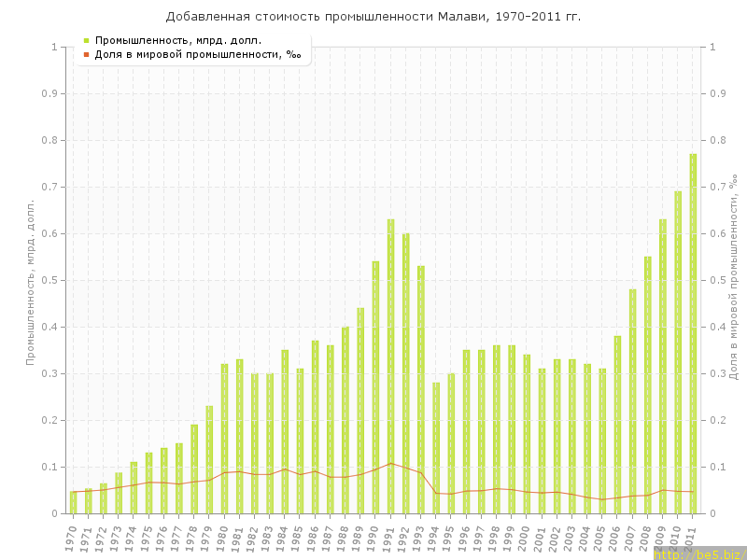Select the tallest green bar for 2011
This screenshot has height=560, width=747.
pyautogui.click(x=693, y=334)
